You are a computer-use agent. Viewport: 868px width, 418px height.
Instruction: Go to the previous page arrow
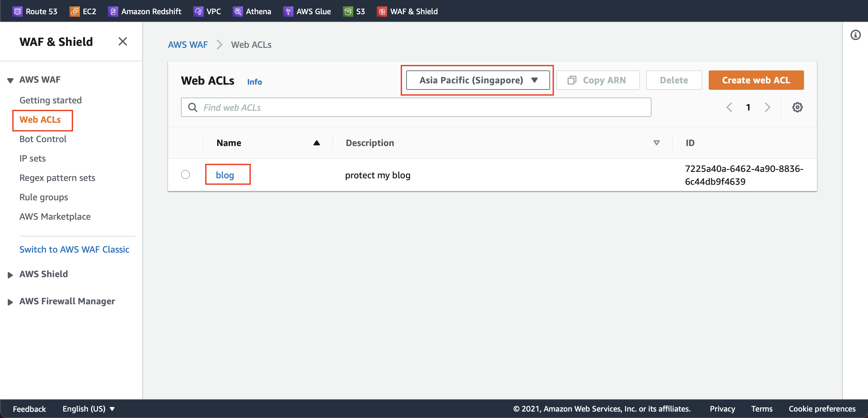click(729, 107)
